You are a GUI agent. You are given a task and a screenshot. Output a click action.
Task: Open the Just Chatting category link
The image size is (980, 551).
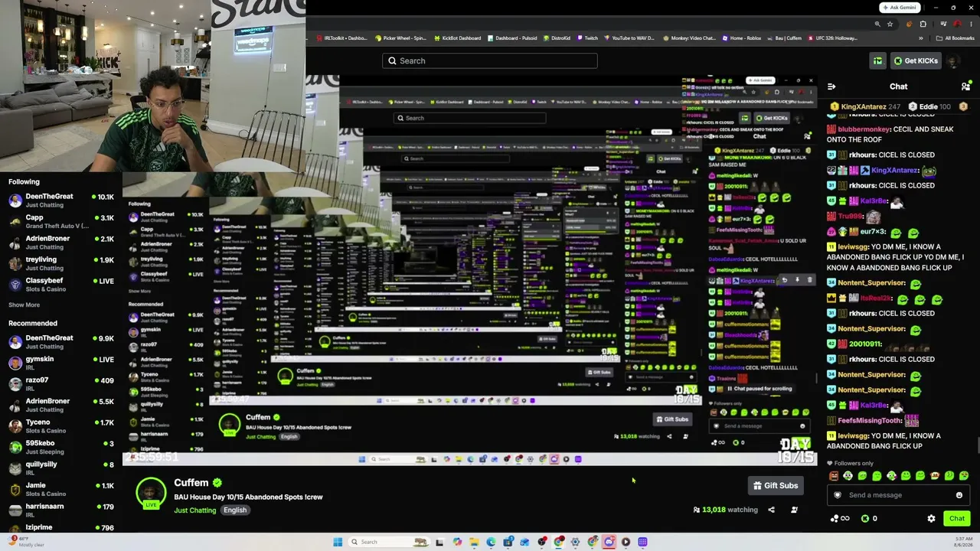[x=195, y=510]
